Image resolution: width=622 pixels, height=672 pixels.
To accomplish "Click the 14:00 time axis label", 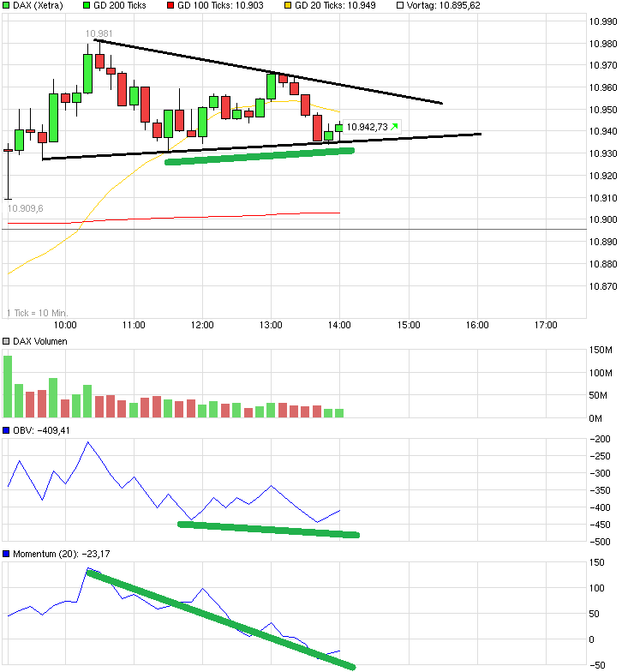I will click(x=339, y=325).
